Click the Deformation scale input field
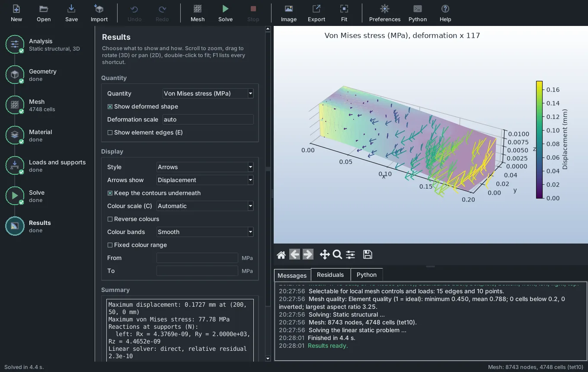 208,119
